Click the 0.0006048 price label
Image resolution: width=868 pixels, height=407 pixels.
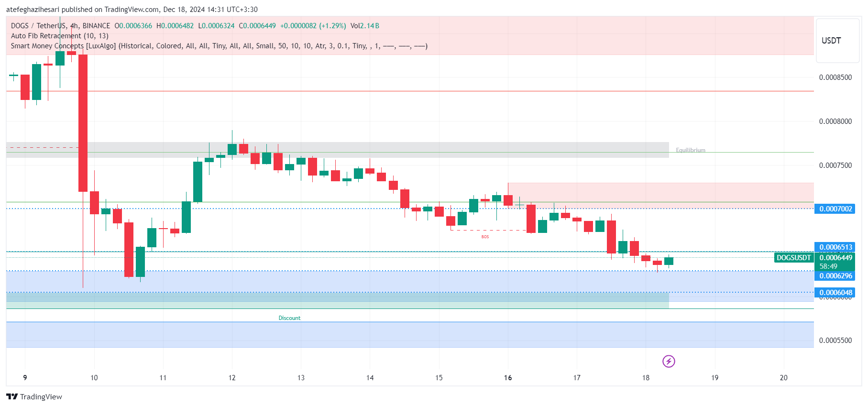[x=835, y=293]
